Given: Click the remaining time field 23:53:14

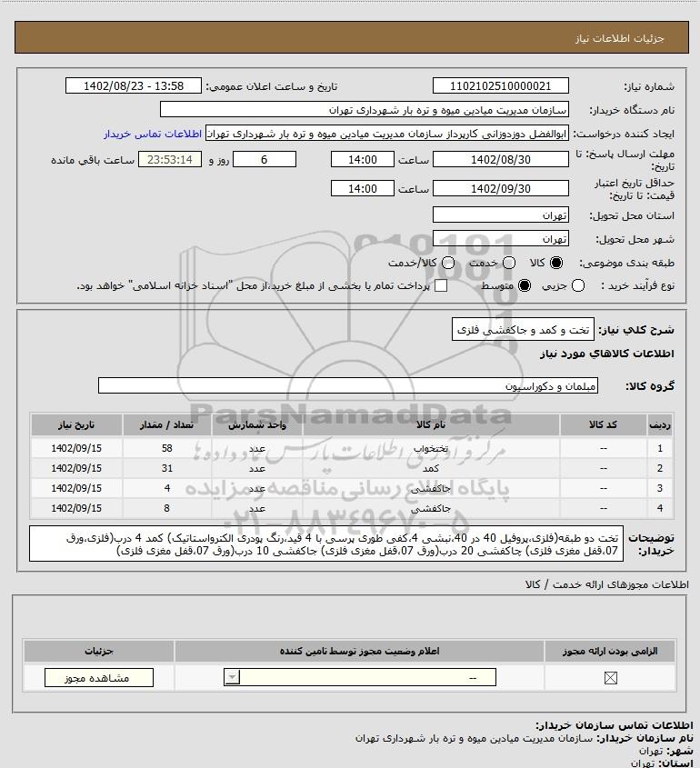Looking at the screenshot, I should pyautogui.click(x=170, y=160).
